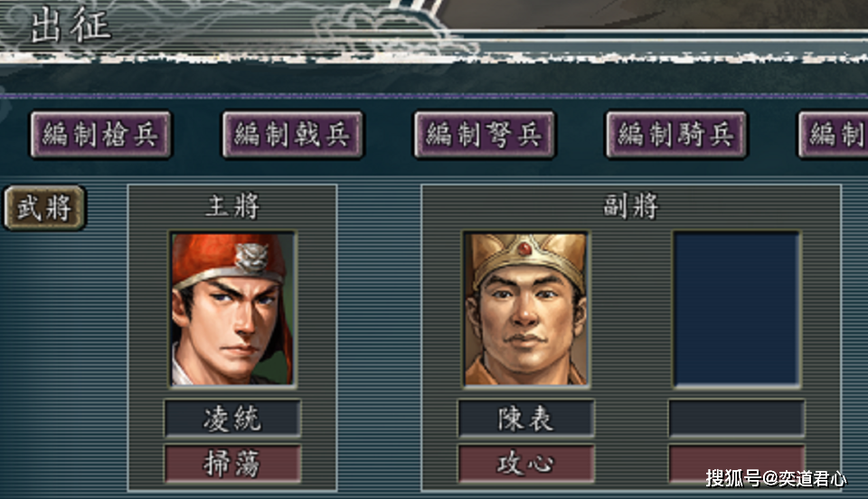
Task: Click the 副將 deputy general header
Action: 631,206
